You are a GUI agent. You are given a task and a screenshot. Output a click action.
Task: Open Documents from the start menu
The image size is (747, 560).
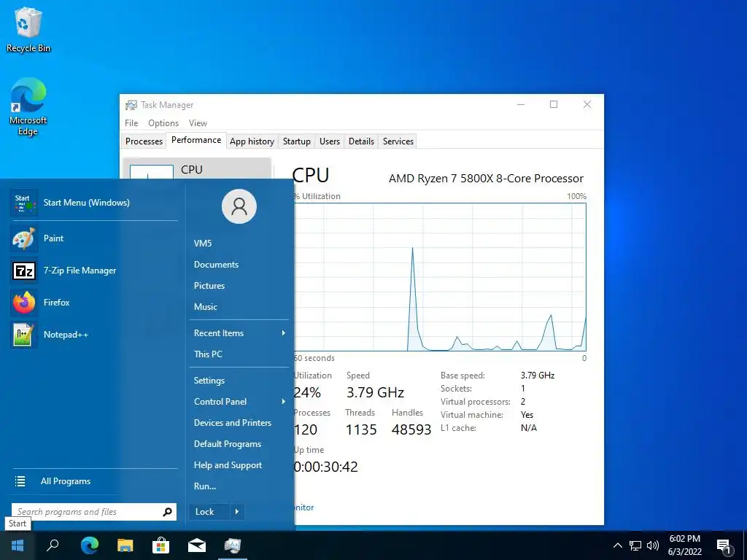point(216,264)
